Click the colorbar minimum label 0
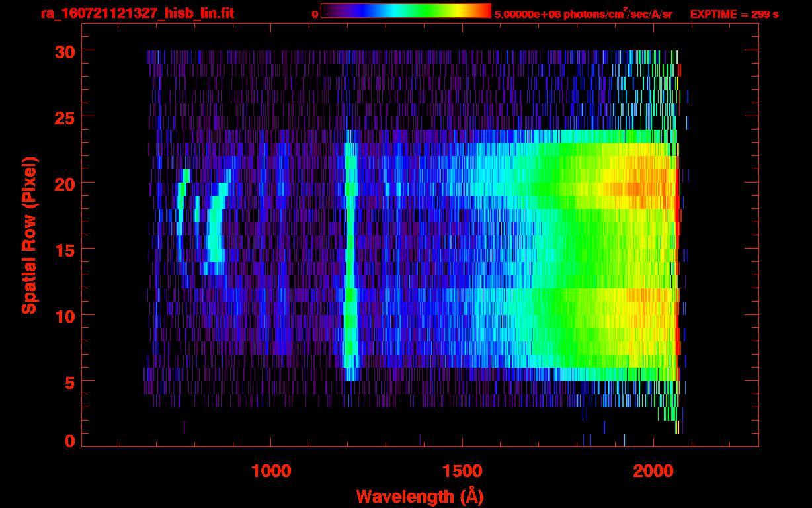Screen dimensions: 812x508 point(315,14)
